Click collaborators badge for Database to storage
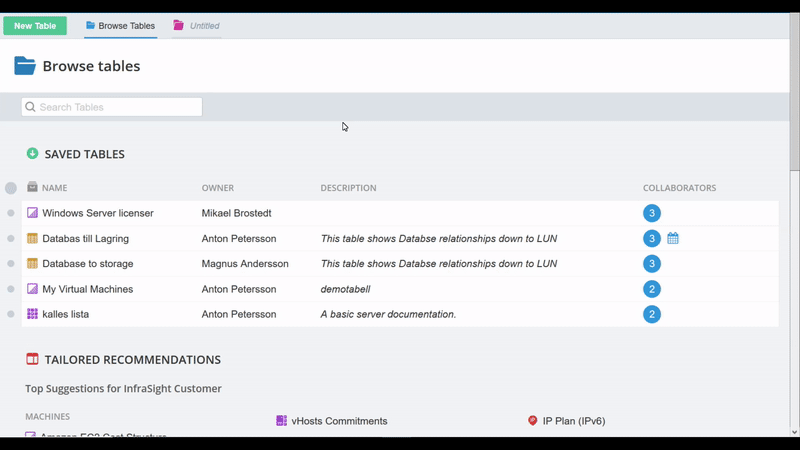 [652, 264]
